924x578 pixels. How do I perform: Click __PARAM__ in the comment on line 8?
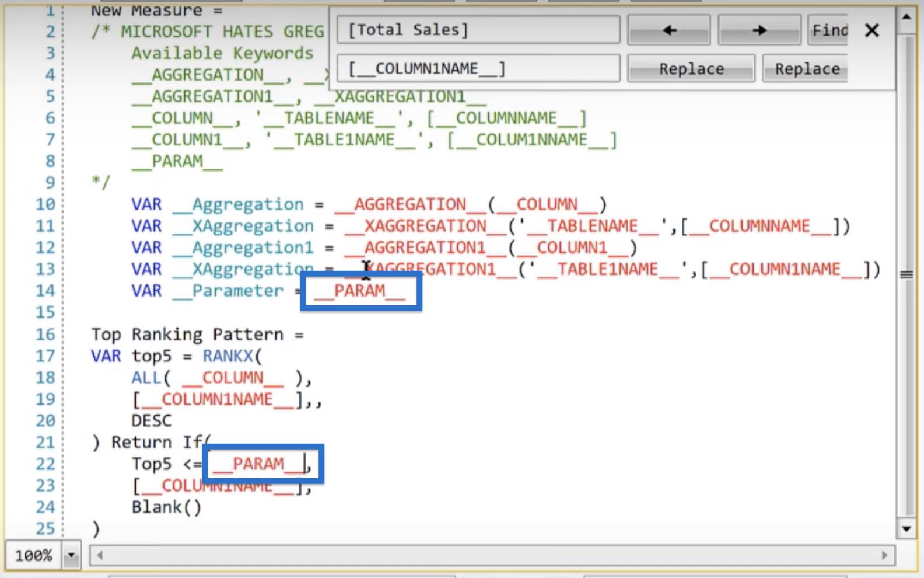[x=177, y=161]
